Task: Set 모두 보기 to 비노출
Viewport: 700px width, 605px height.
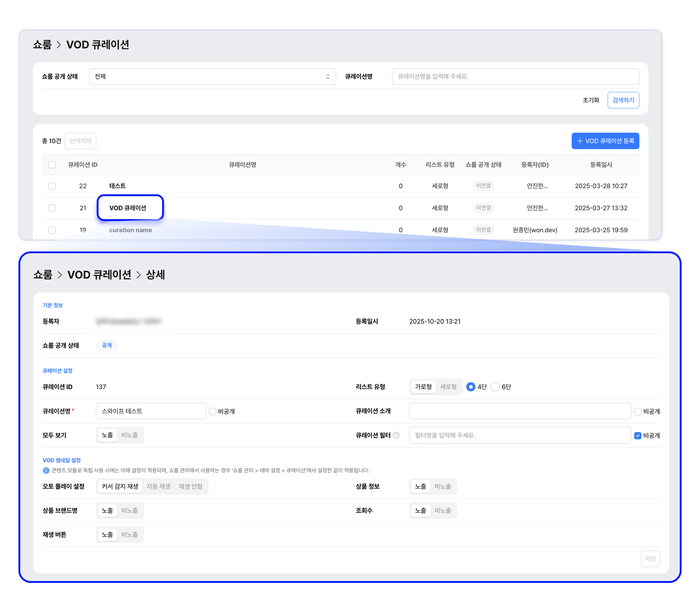Action: 129,435
